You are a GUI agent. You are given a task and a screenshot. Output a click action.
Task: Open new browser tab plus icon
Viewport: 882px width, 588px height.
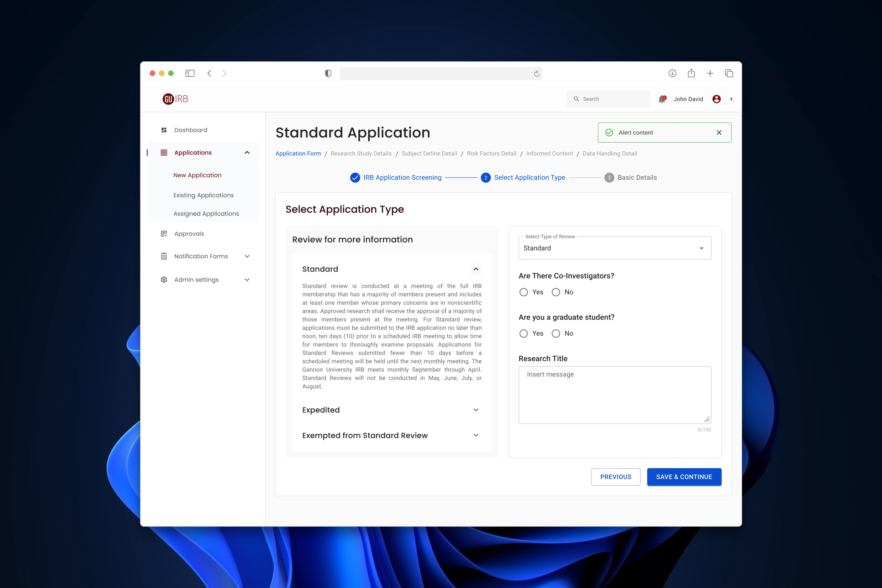(x=710, y=73)
